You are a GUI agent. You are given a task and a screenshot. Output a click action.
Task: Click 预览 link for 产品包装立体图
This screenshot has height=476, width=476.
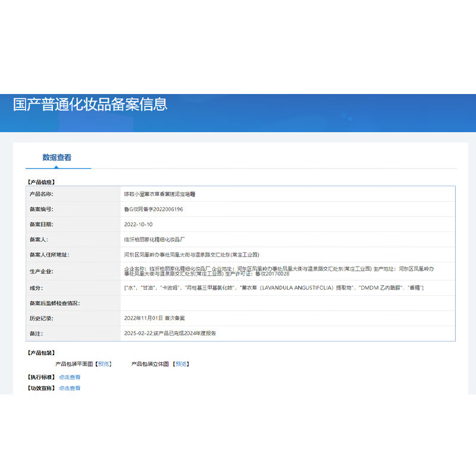point(181,364)
